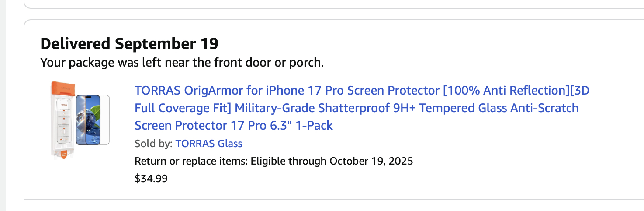Click the Return or replace items text
Viewport: 644px width, 211px height.
pos(191,161)
